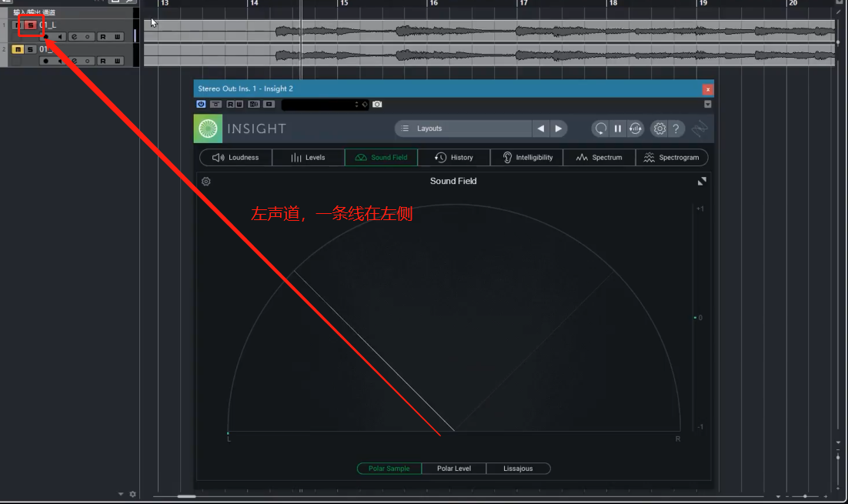Select Polar Level display mode
Viewport: 848px width, 504px height.
coord(454,469)
